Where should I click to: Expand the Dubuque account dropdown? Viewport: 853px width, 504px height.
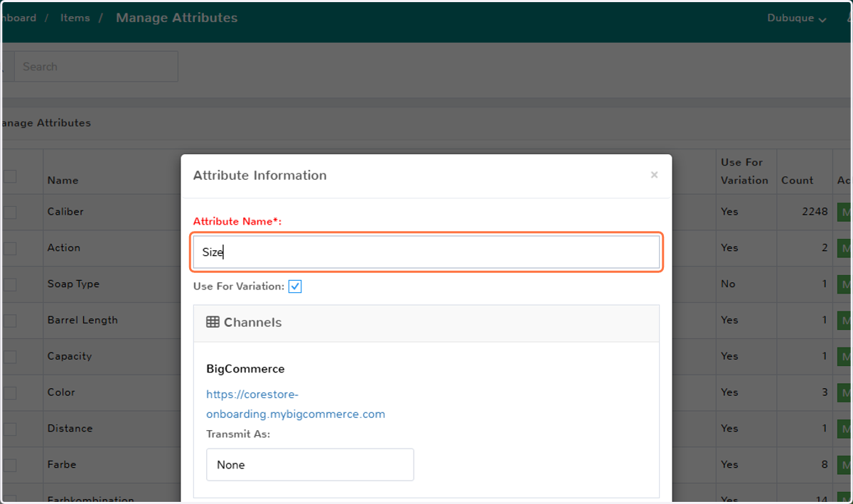797,18
